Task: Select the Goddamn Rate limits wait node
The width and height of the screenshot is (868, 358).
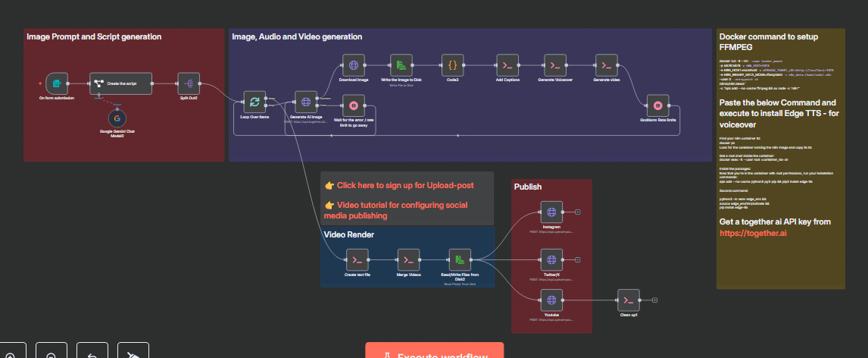Action: [x=657, y=105]
